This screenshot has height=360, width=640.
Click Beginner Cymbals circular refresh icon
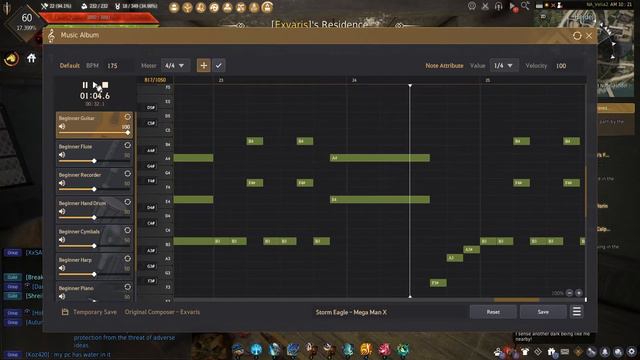127,230
